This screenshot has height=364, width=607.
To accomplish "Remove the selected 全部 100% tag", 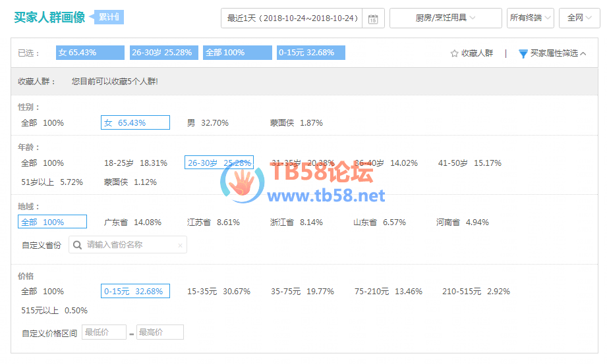I will pyautogui.click(x=237, y=53).
